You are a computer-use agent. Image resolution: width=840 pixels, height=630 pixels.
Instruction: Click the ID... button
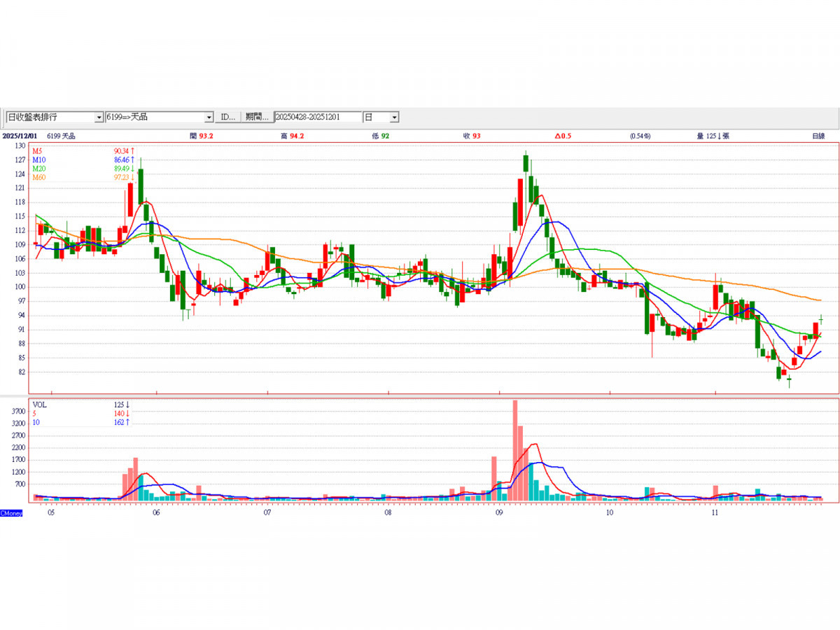pyautogui.click(x=228, y=117)
